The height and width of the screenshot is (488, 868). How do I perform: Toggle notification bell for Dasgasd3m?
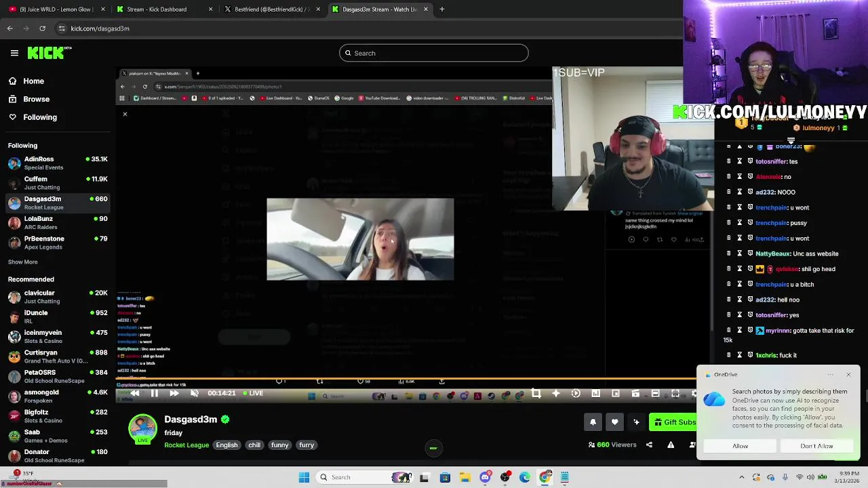(593, 422)
